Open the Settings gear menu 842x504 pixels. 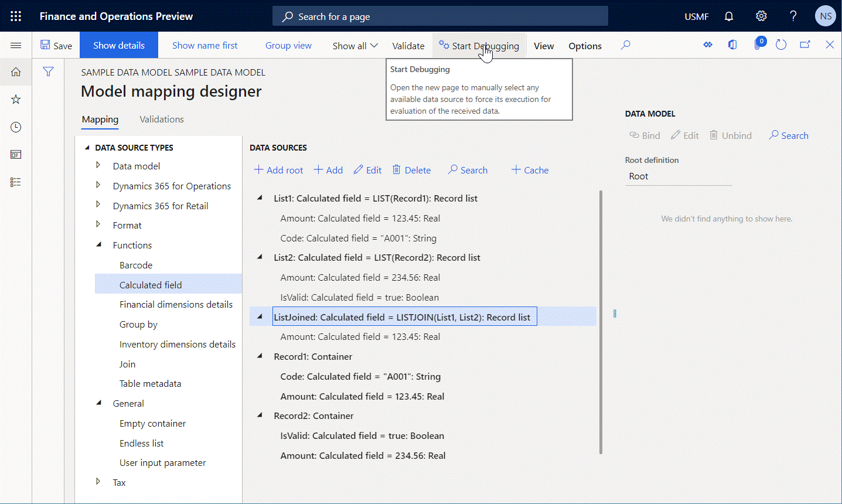[x=761, y=16]
